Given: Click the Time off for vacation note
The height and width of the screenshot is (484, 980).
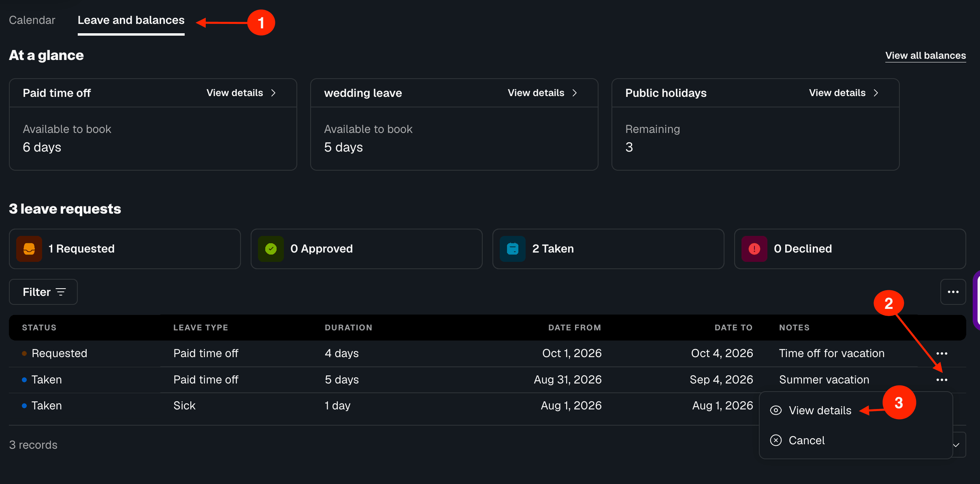Looking at the screenshot, I should click(x=832, y=353).
